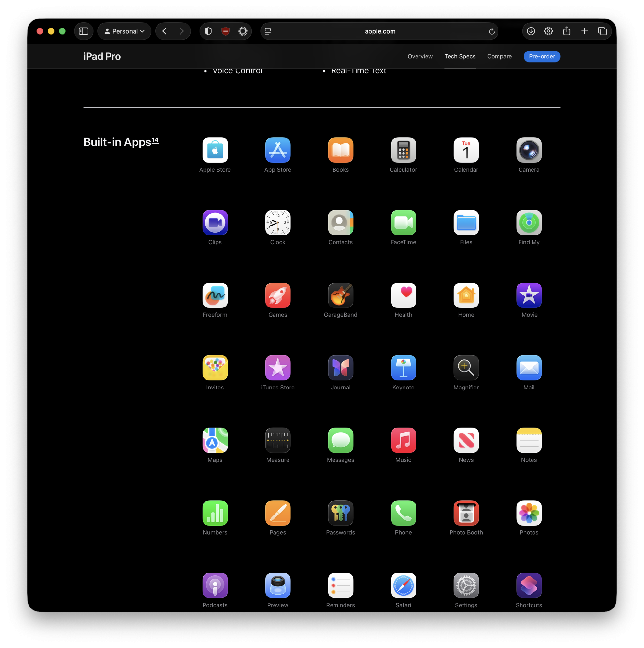This screenshot has width=644, height=648.
Task: Open the page menu icon in address bar
Action: click(268, 31)
